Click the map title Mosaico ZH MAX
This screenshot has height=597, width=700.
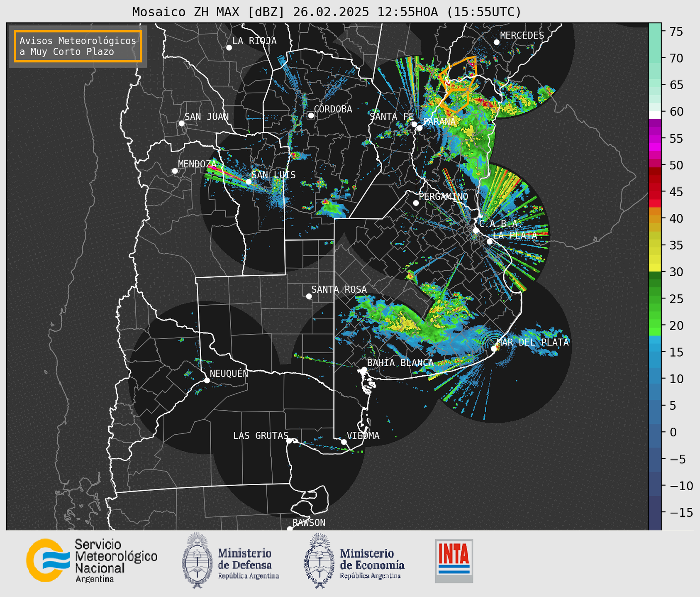click(x=327, y=12)
